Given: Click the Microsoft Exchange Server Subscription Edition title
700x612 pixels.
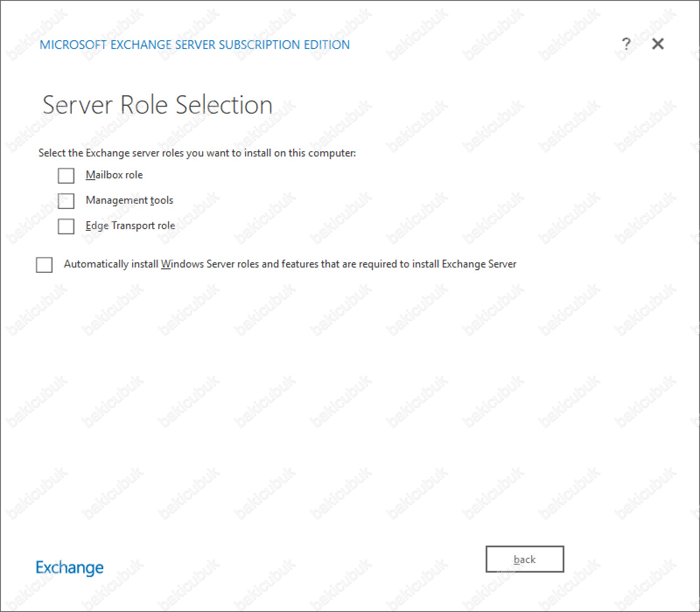Looking at the screenshot, I should coord(195,45).
